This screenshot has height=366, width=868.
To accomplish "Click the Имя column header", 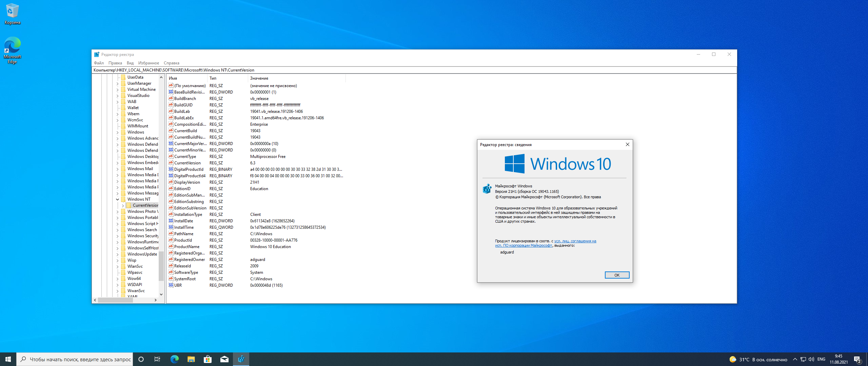I will [x=187, y=78].
